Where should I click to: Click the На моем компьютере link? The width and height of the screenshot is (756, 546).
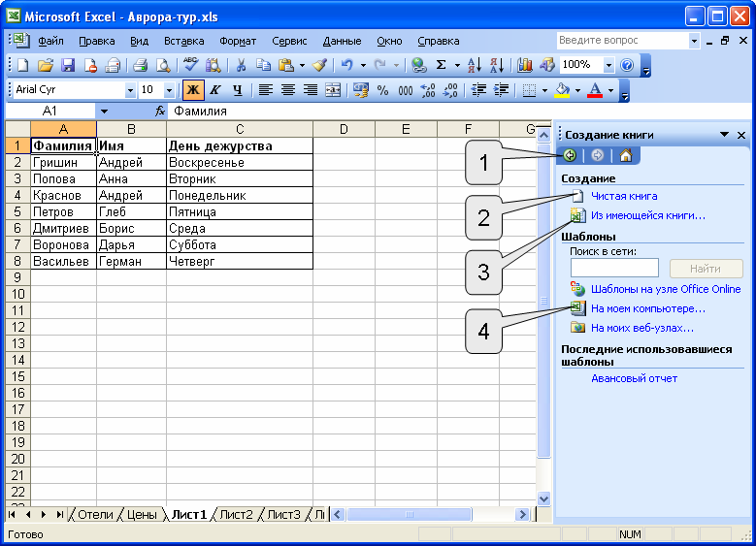648,308
